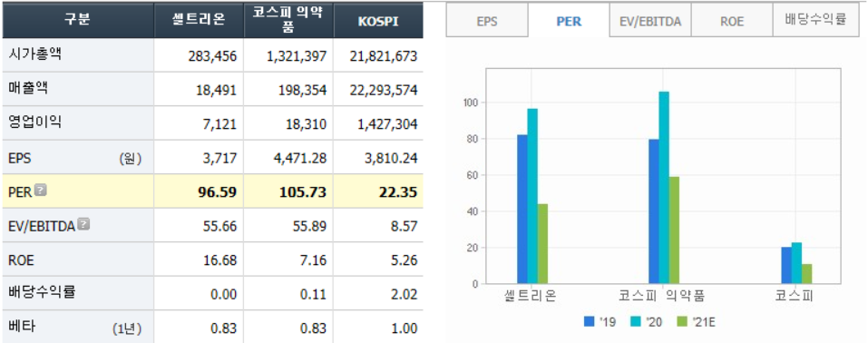Click 셀트리온's '20 cyan bar in chart
868x343 pixels.
click(x=532, y=196)
